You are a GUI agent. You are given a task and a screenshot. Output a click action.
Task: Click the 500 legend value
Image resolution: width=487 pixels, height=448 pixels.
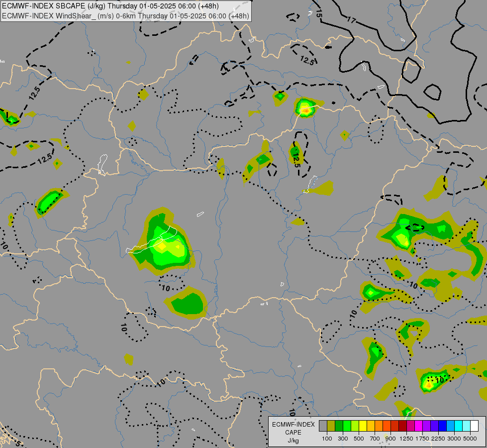359,439
